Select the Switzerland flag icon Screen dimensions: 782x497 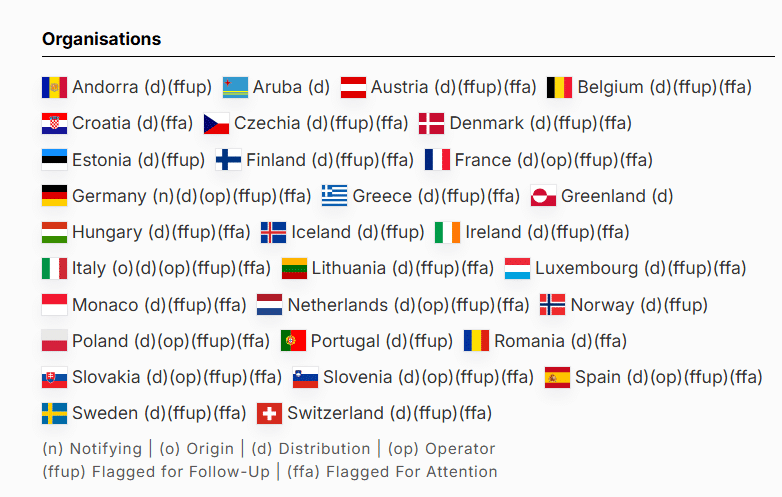click(x=269, y=413)
